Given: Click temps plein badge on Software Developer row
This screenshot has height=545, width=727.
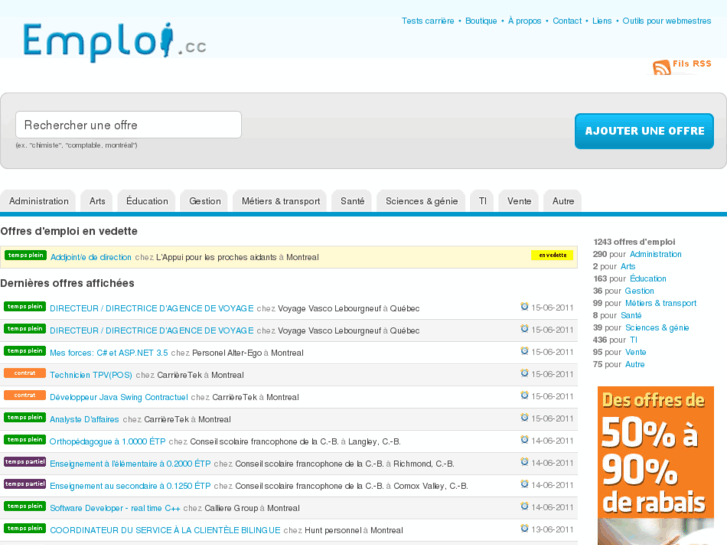Looking at the screenshot, I should (x=25, y=507).
